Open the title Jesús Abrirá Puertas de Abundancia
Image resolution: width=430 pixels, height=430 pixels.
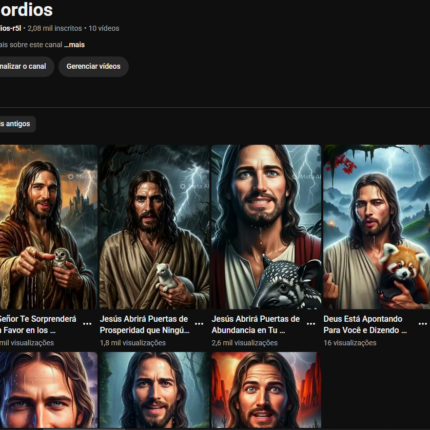tap(255, 325)
